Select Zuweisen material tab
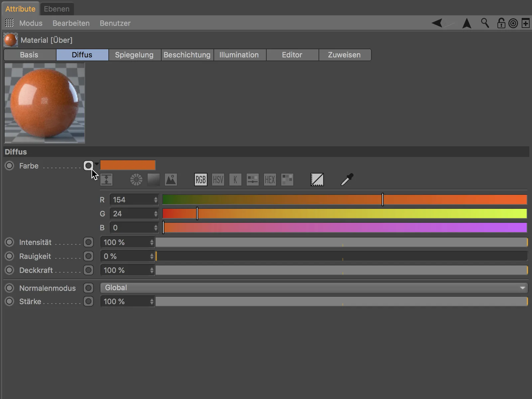 [345, 55]
